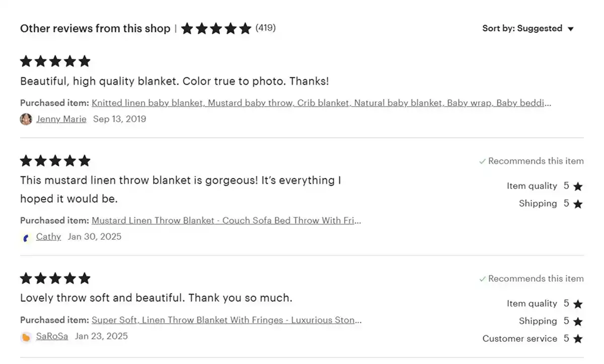The image size is (604, 364).
Task: Click the third star in SaRoSa's rating
Action: click(x=55, y=278)
